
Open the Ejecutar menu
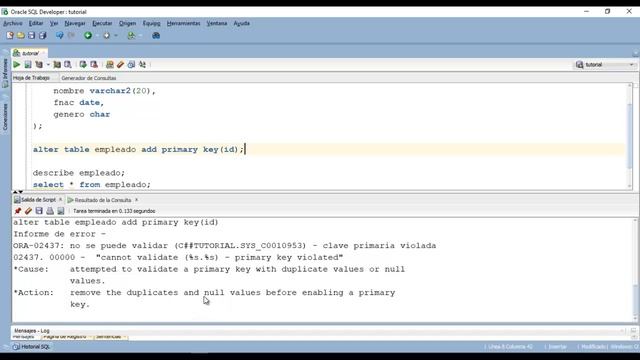(102, 23)
